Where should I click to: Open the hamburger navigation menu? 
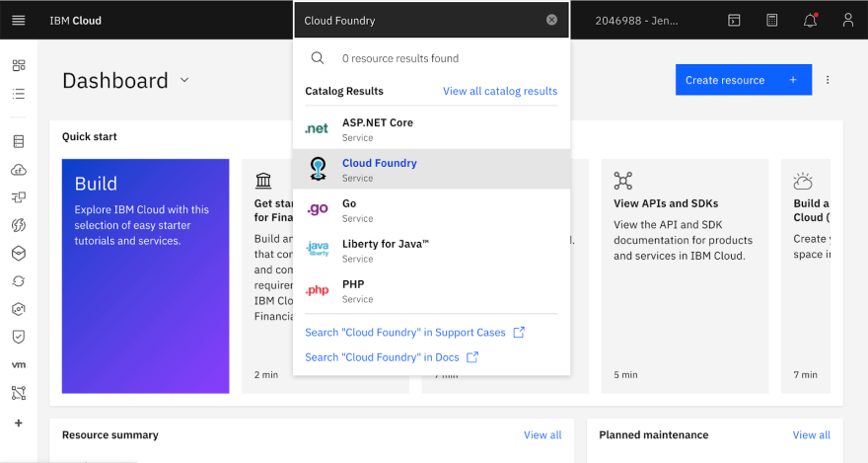19,21
